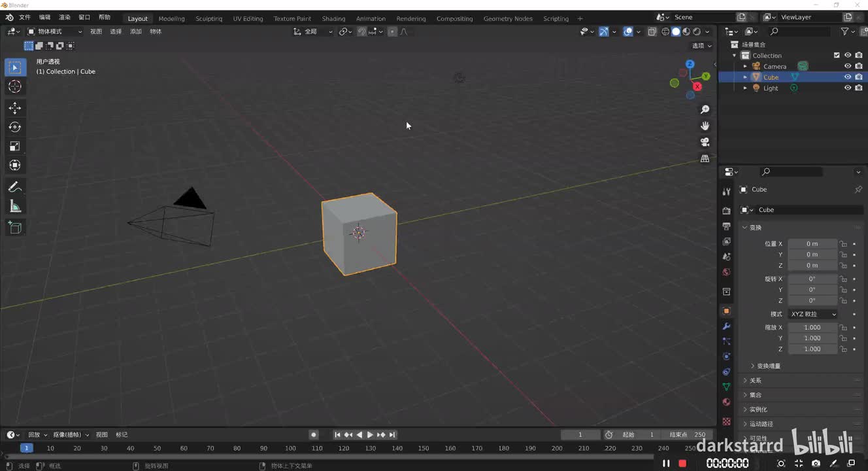The image size is (868, 471).
Task: Hide the Light in viewport
Action: click(848, 88)
